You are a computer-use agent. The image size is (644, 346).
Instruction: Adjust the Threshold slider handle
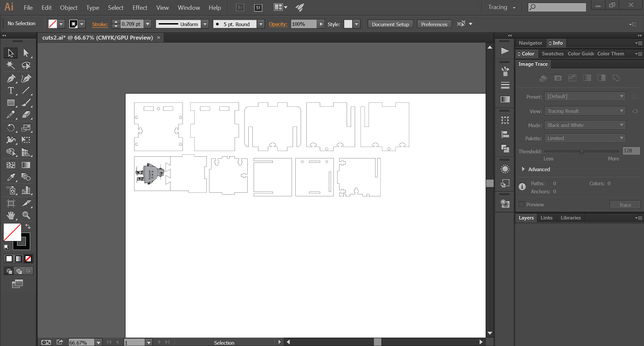pyautogui.click(x=582, y=151)
